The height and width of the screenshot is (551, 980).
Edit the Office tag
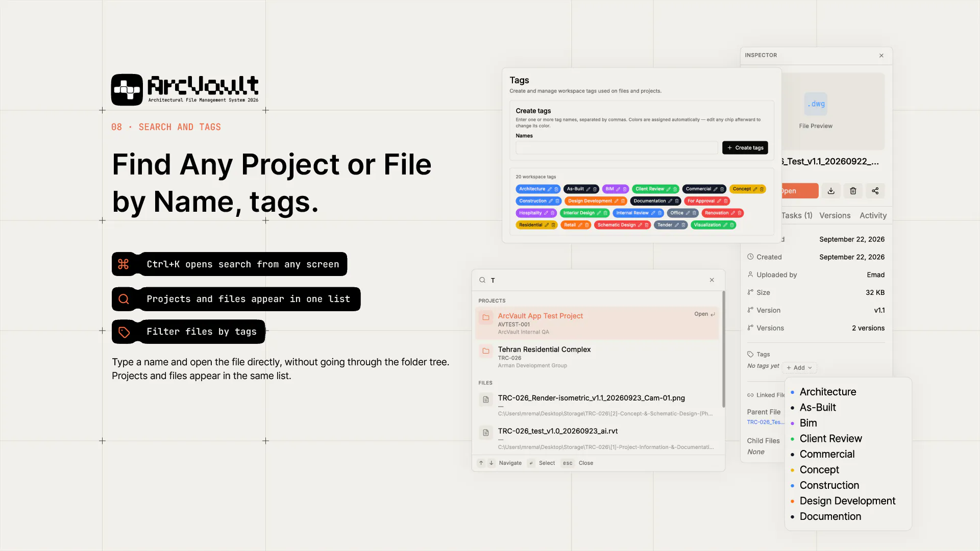point(688,213)
